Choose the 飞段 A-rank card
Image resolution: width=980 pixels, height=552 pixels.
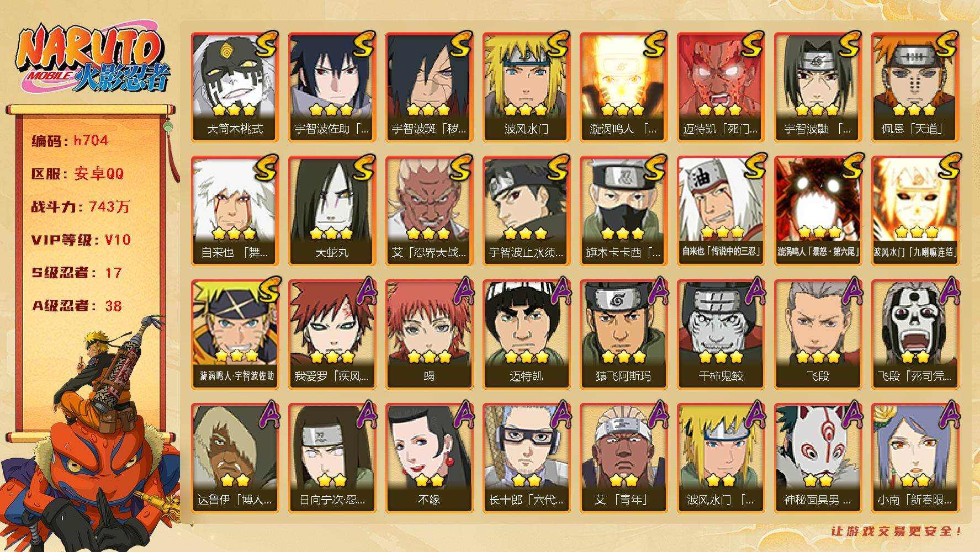[x=818, y=335]
